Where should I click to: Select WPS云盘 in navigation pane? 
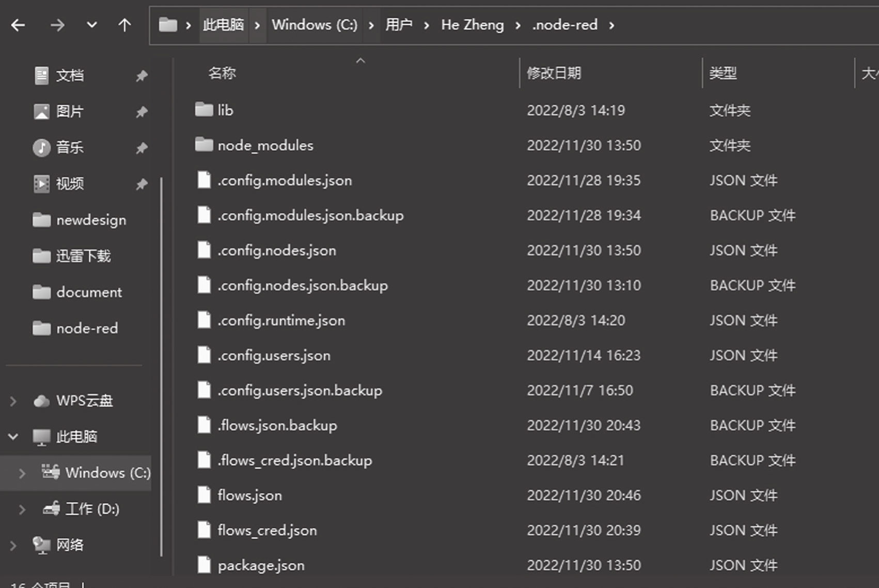coord(85,401)
